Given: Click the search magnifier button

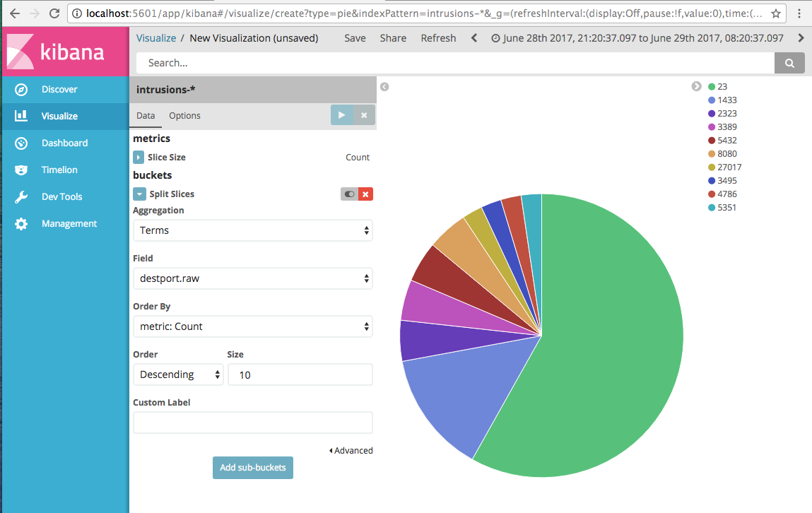Looking at the screenshot, I should click(789, 63).
